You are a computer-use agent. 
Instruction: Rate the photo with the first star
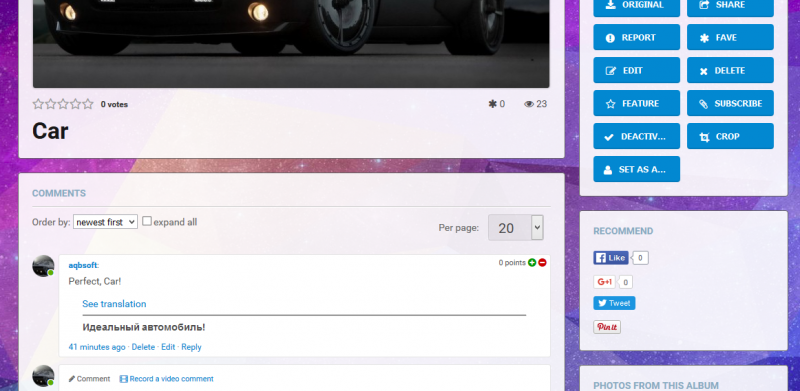(38, 104)
